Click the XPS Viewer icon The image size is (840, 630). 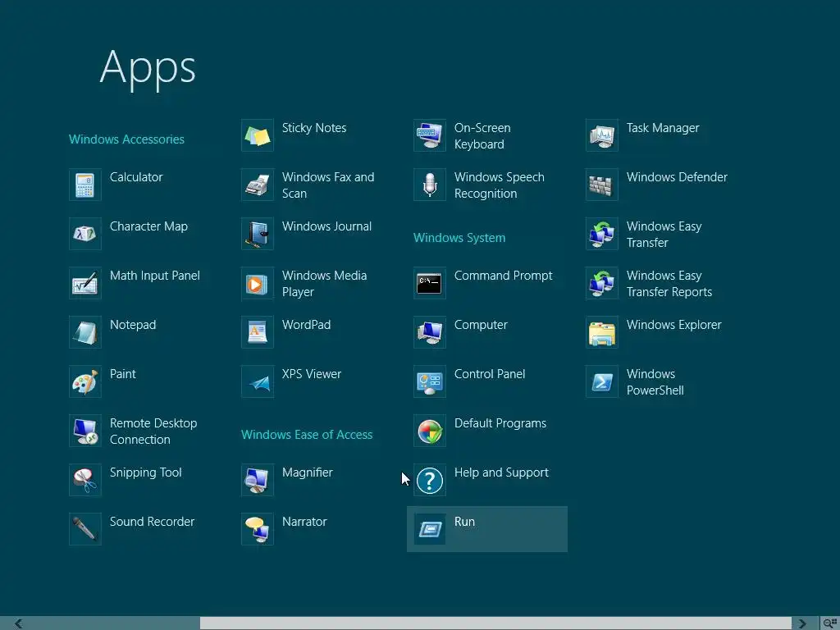[258, 382]
